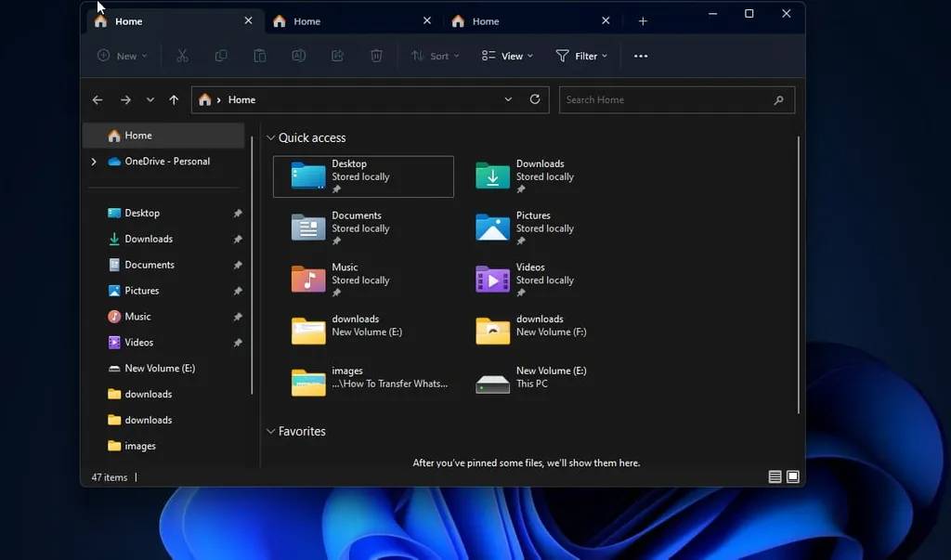The height and width of the screenshot is (560, 951).
Task: Open the New menu
Action: 122,56
